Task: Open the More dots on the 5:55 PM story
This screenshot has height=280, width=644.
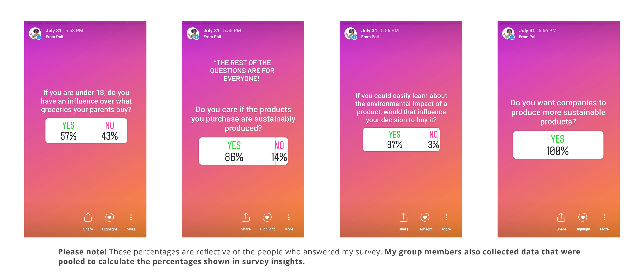Action: [x=289, y=217]
